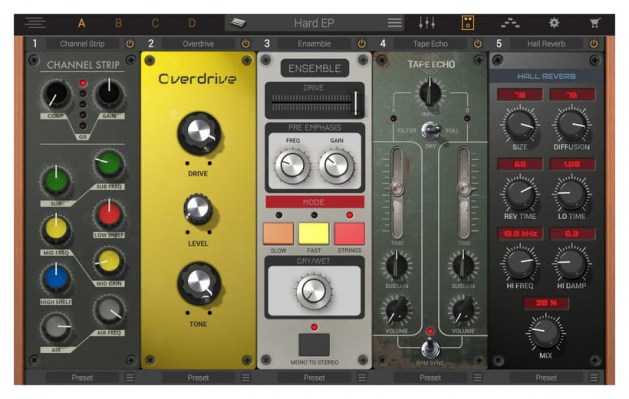Flip the BPM Sync switch on Tape Echo
The height and width of the screenshot is (399, 629).
pos(430,347)
